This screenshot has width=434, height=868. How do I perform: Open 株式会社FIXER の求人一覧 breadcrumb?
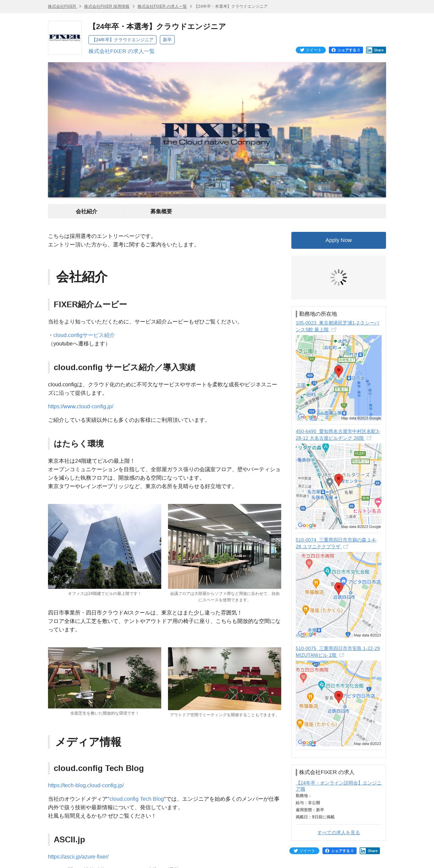point(162,6)
